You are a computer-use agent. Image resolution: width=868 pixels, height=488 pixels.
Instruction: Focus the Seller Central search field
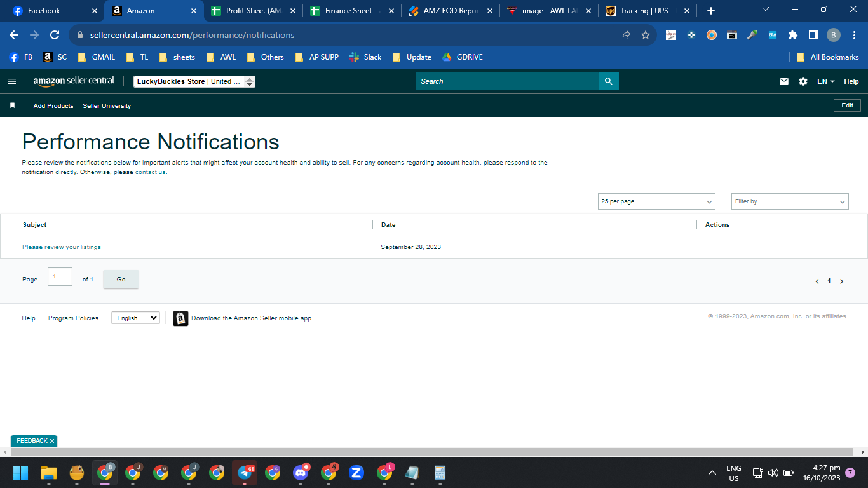(507, 81)
